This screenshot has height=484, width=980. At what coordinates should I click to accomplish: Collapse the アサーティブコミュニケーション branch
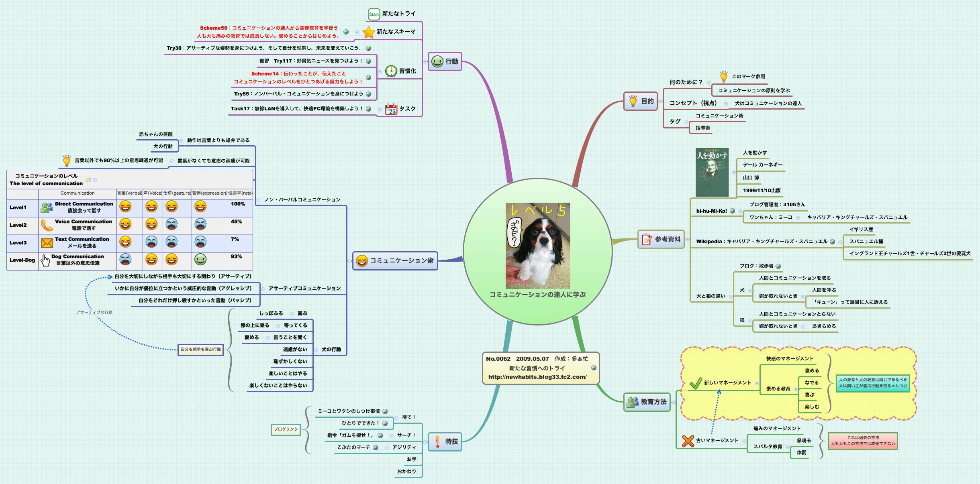263,290
